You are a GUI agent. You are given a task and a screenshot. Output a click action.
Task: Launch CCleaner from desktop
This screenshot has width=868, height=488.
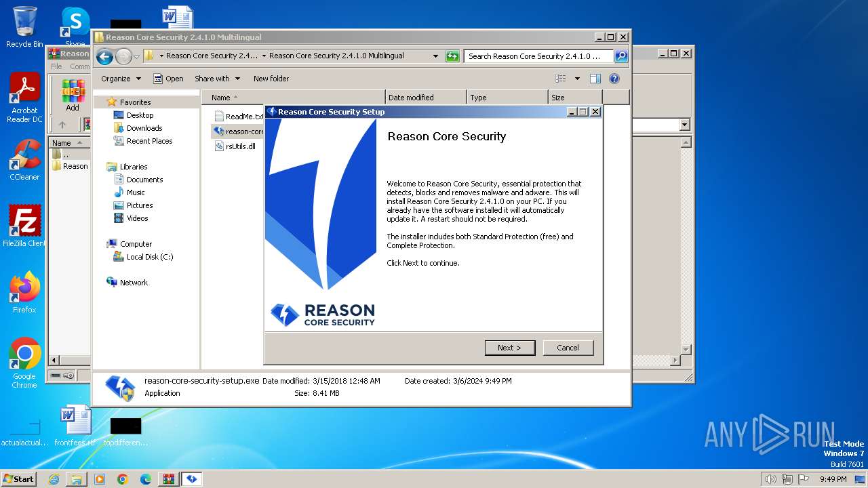point(24,160)
